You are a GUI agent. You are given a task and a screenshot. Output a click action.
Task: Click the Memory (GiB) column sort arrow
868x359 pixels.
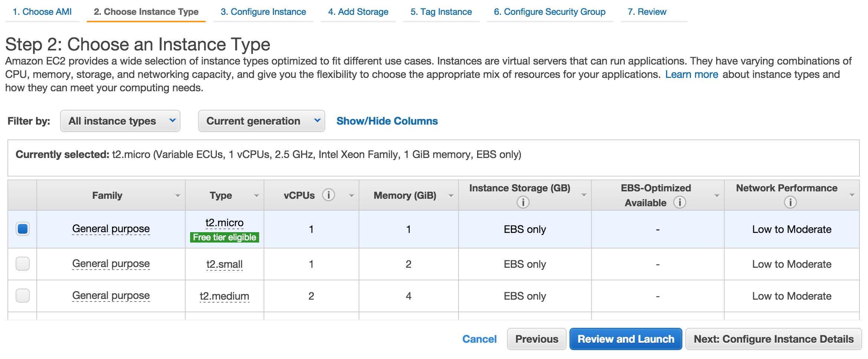(x=451, y=196)
